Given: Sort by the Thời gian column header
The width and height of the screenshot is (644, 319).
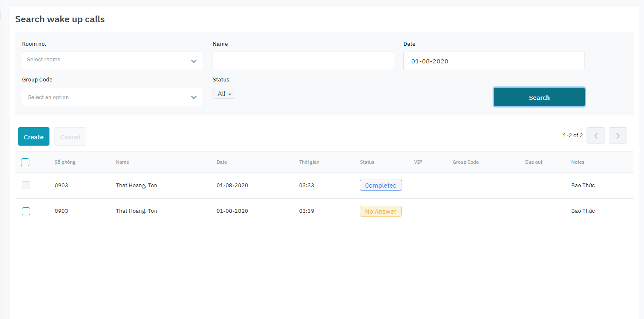Looking at the screenshot, I should [x=309, y=162].
